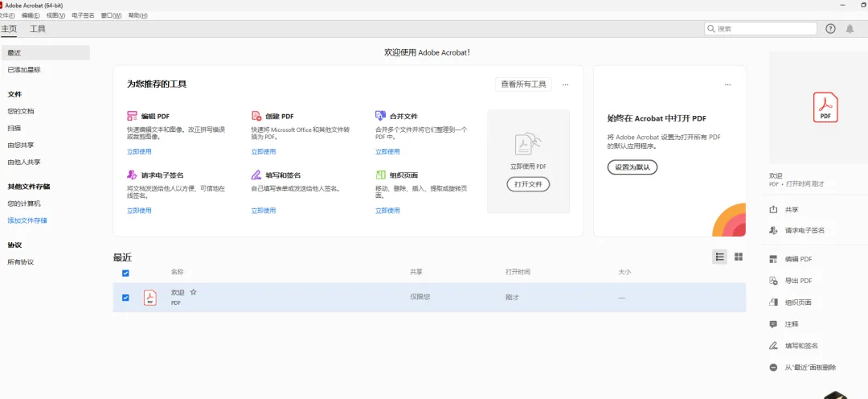The width and height of the screenshot is (868, 399).
Task: Open the 电子签名 menu
Action: click(x=83, y=15)
